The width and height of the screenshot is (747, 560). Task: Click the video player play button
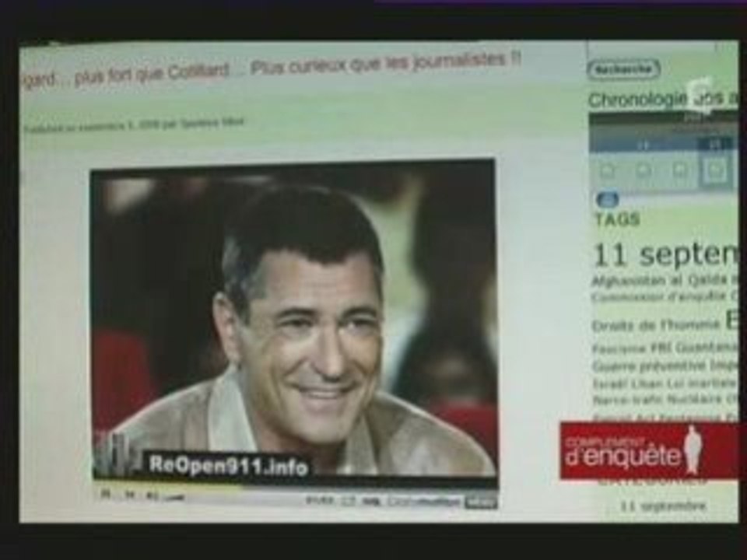coord(105,495)
